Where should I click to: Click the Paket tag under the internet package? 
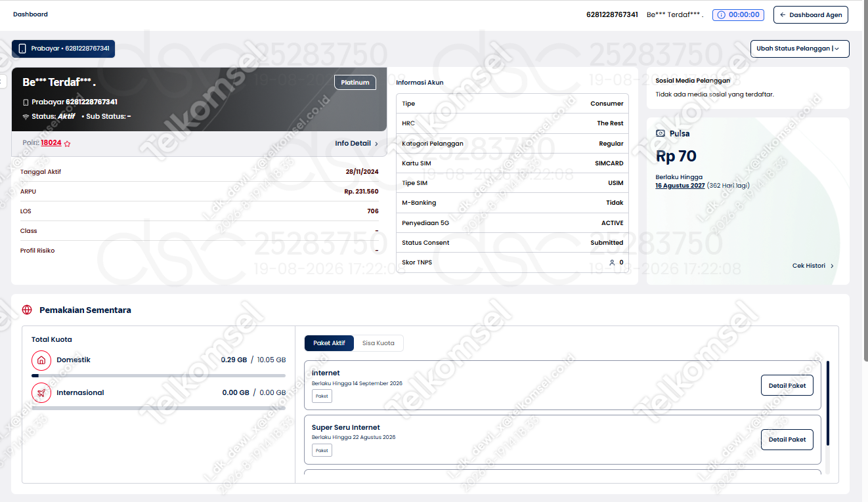[x=322, y=396]
